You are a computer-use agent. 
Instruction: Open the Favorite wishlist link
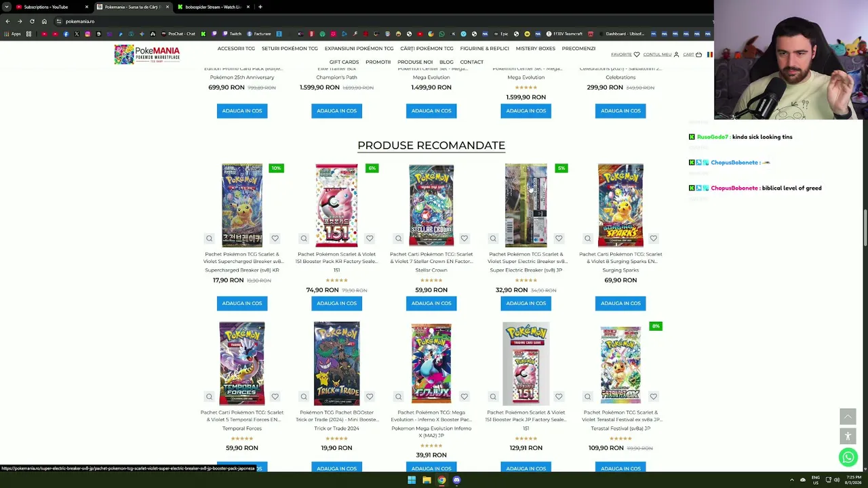[625, 55]
